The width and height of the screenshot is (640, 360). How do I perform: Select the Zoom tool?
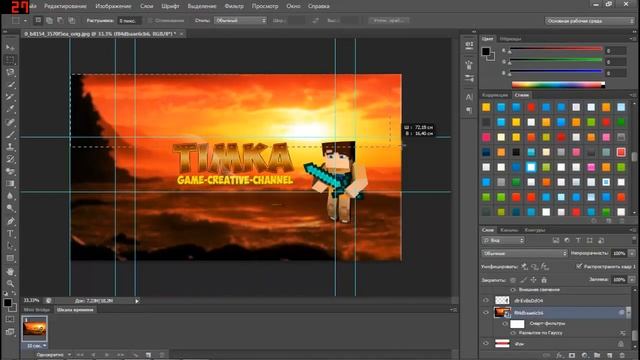(10, 283)
